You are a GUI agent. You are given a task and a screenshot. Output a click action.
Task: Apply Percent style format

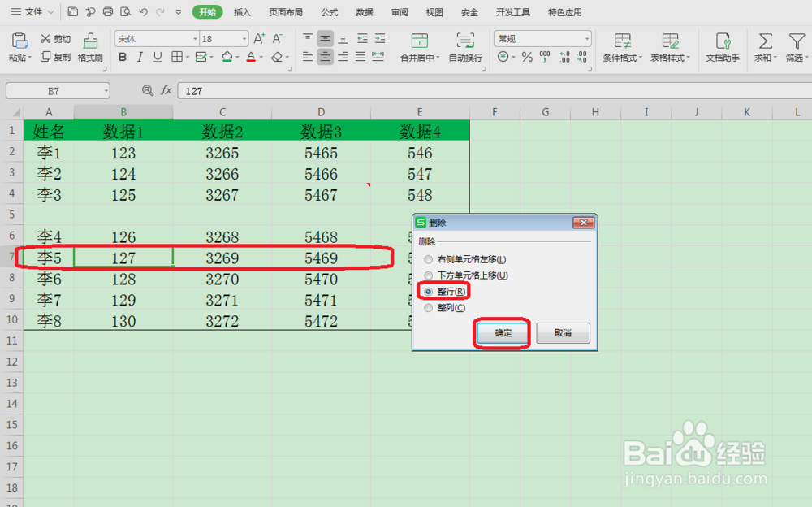pyautogui.click(x=527, y=57)
